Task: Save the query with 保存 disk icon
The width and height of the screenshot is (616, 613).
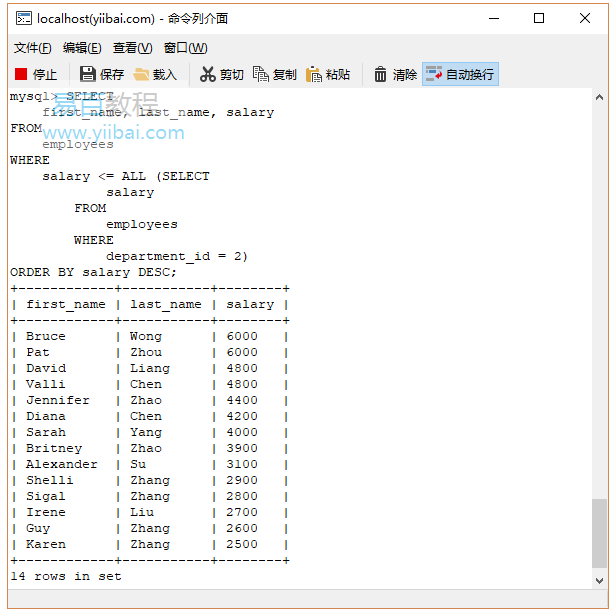Action: (x=88, y=74)
